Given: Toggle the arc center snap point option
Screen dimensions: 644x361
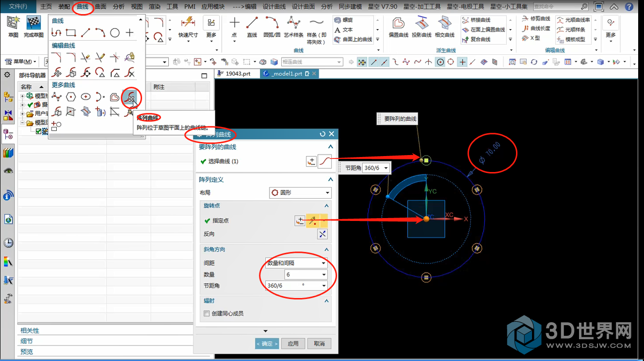Looking at the screenshot, I should pyautogui.click(x=440, y=62).
